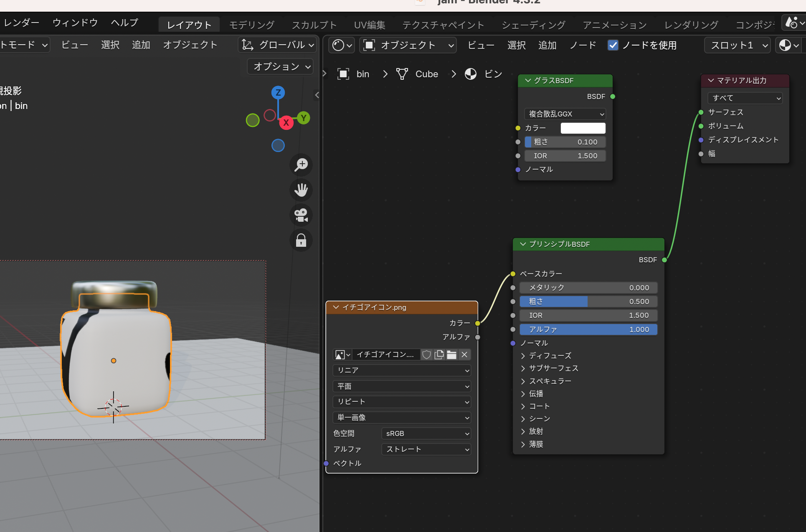Click the pan view hand icon
Viewport: 806px width, 532px height.
301,190
